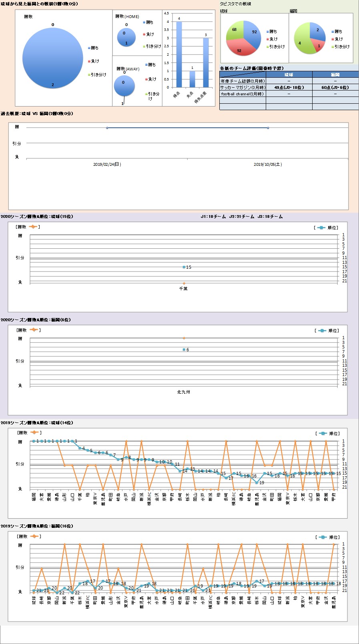This screenshot has height=644, width=359.
Task: Click the 北九州 opponent label
Action: [x=183, y=392]
